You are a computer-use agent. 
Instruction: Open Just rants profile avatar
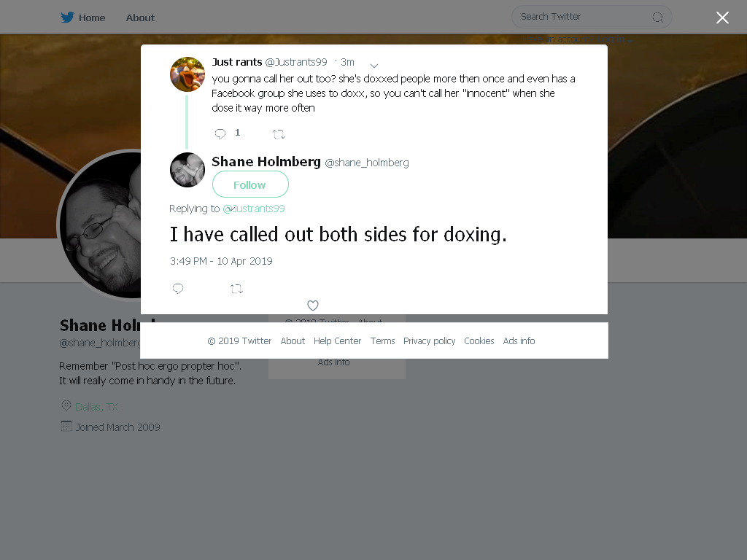click(x=187, y=74)
